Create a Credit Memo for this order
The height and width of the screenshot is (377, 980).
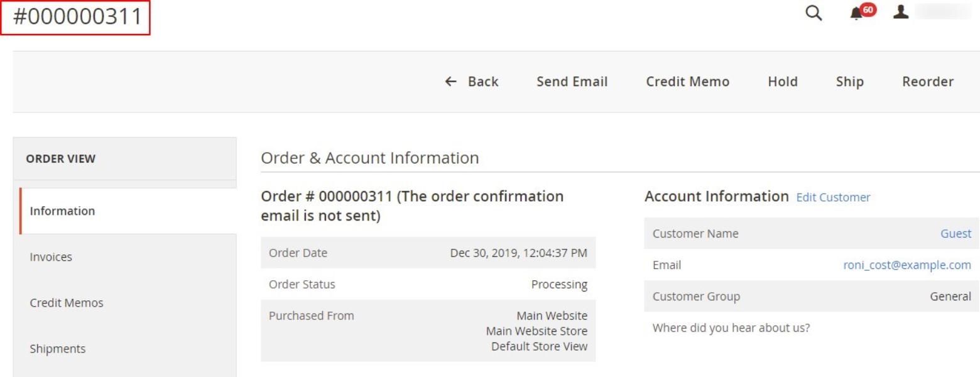pyautogui.click(x=687, y=82)
